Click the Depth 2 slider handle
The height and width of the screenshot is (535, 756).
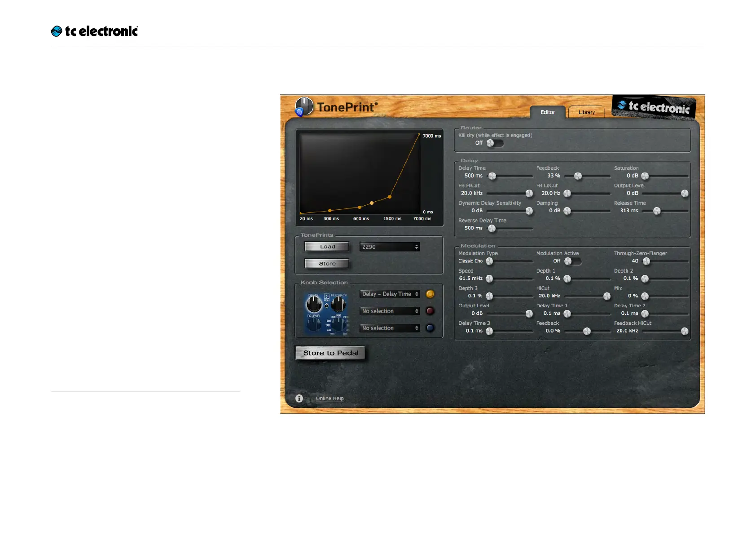645,279
